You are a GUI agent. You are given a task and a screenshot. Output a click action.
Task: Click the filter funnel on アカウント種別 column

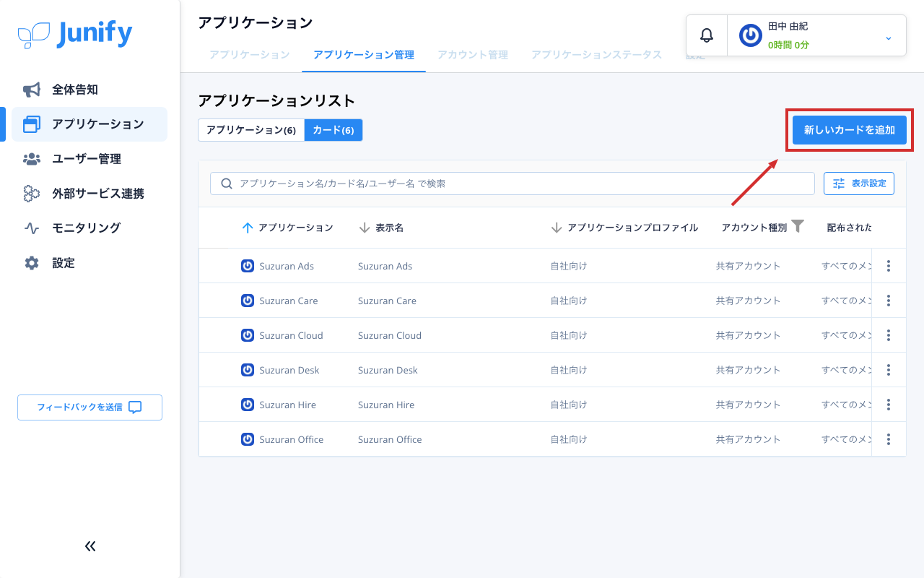click(798, 226)
